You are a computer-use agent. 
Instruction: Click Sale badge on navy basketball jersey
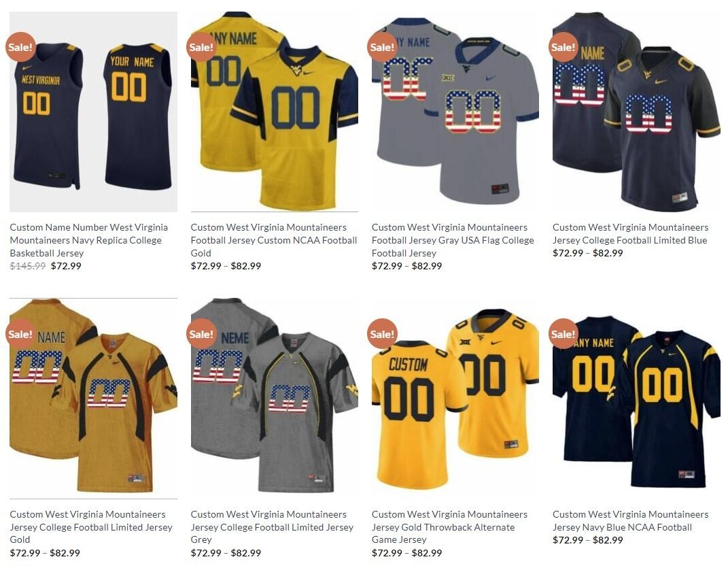21,47
